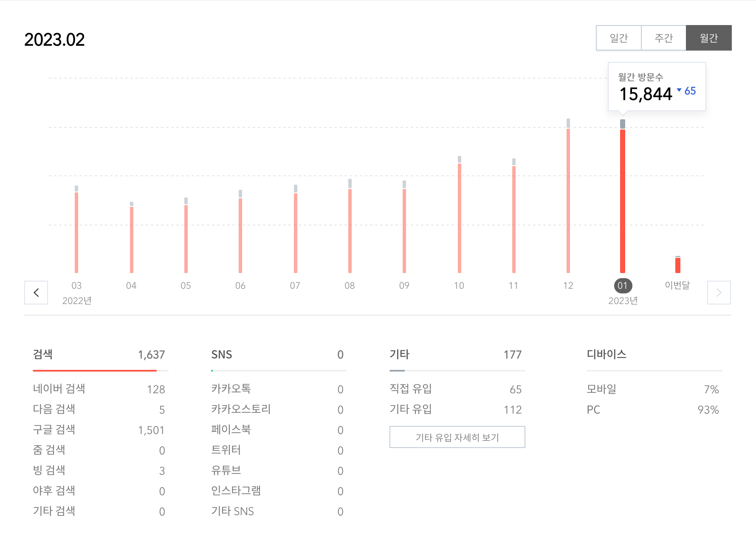This screenshot has width=756, height=541.
Task: Click the 기타 SNS row
Action: pos(277,511)
